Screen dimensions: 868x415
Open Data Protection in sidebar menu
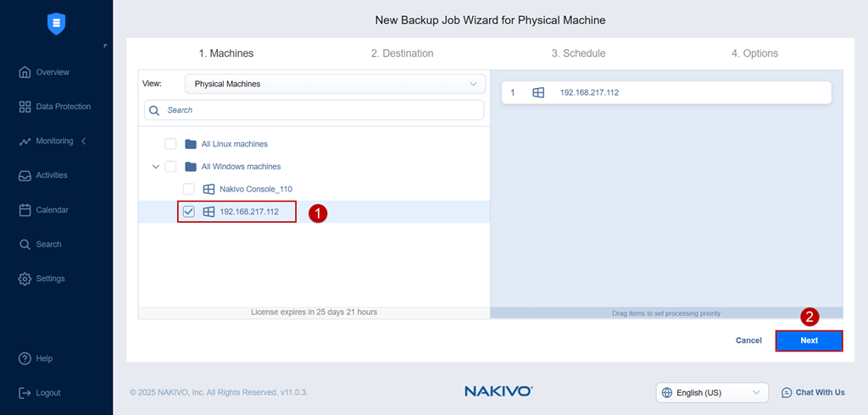(x=63, y=107)
